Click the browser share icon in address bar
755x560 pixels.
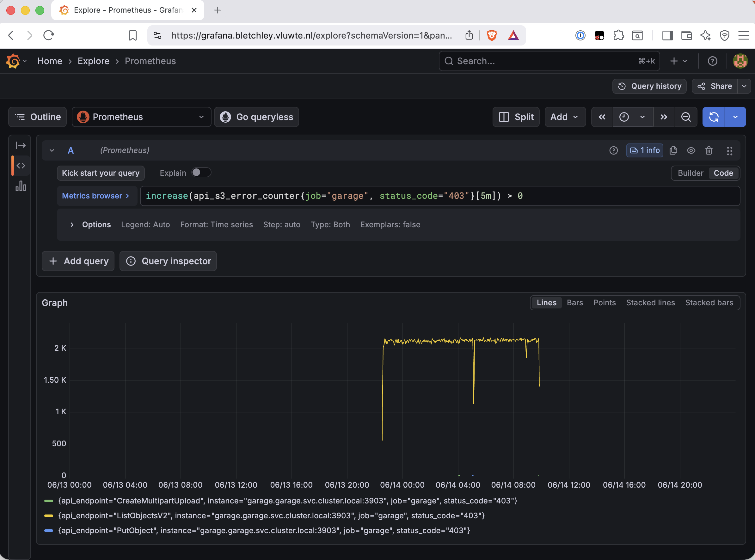(x=469, y=35)
